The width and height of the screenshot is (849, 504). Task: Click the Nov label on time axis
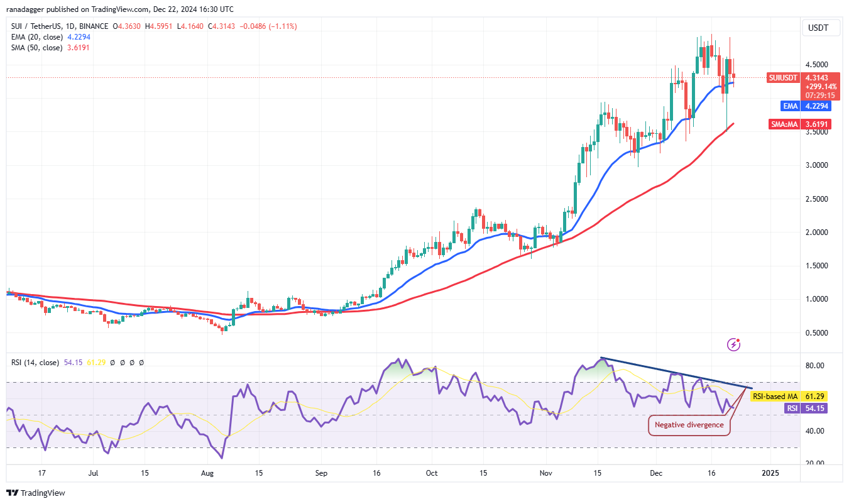(x=545, y=472)
